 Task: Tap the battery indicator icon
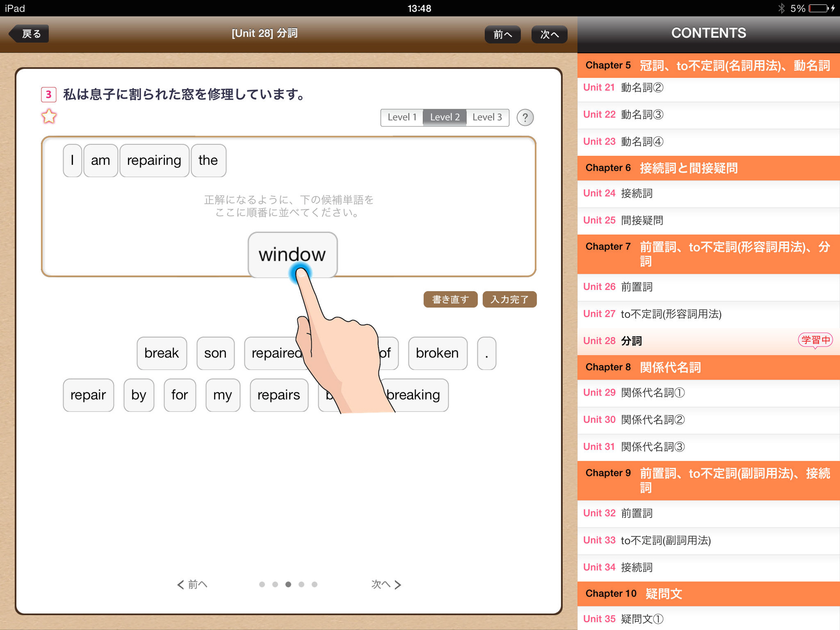coord(818,8)
